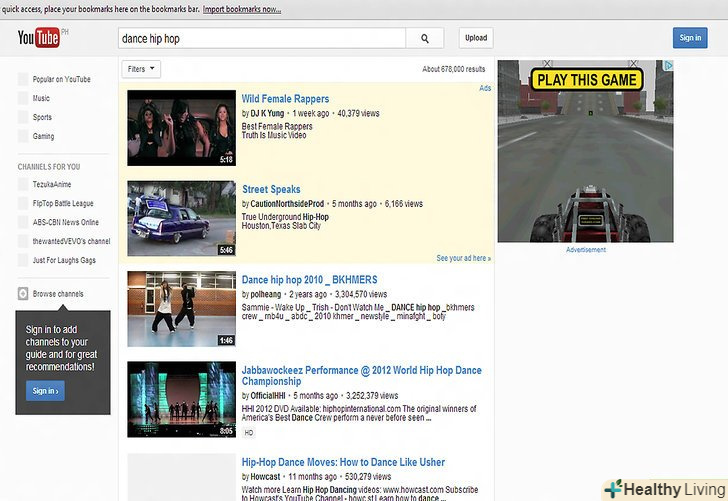Click Import bookmarks now link
The image size is (728, 501).
tap(241, 9)
